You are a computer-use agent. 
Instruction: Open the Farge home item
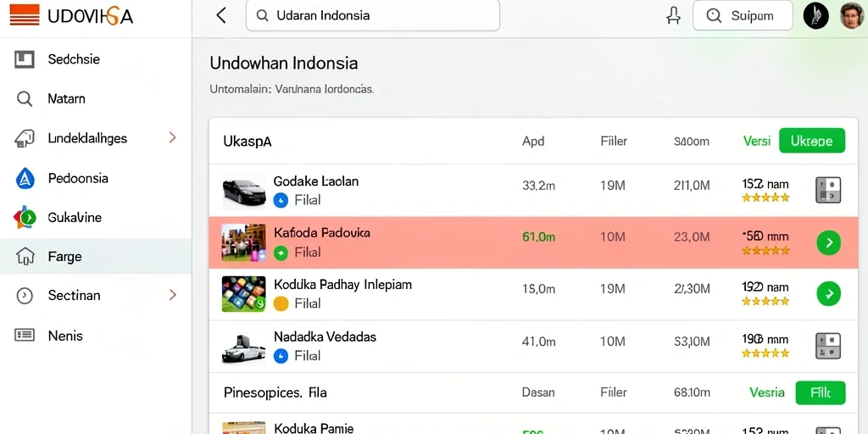tap(96, 256)
